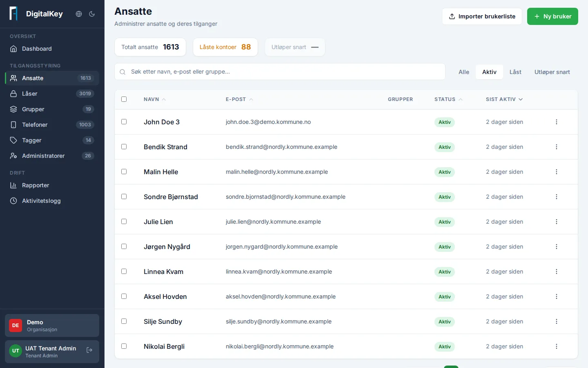Sort by Sist aktiv column
588x368 pixels.
(x=504, y=99)
